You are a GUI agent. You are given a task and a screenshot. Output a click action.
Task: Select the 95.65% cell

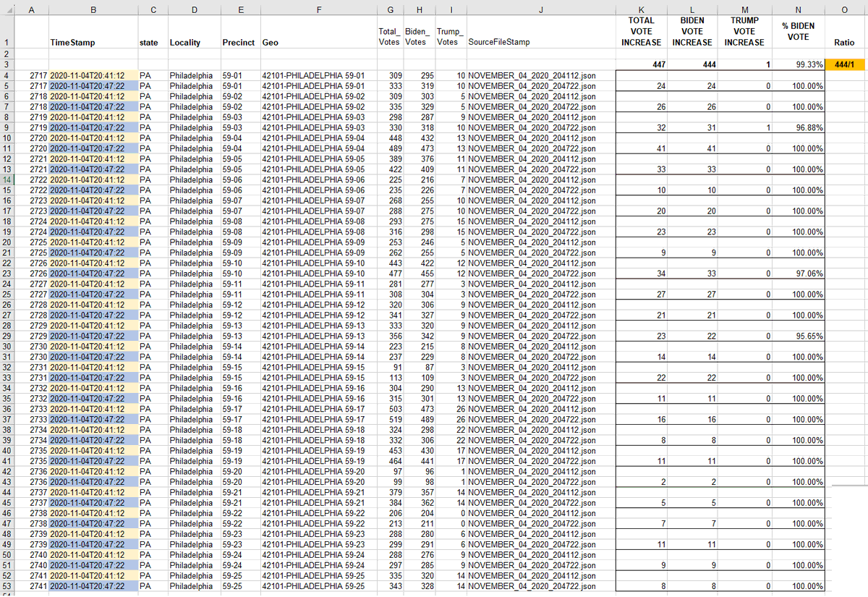click(x=797, y=336)
